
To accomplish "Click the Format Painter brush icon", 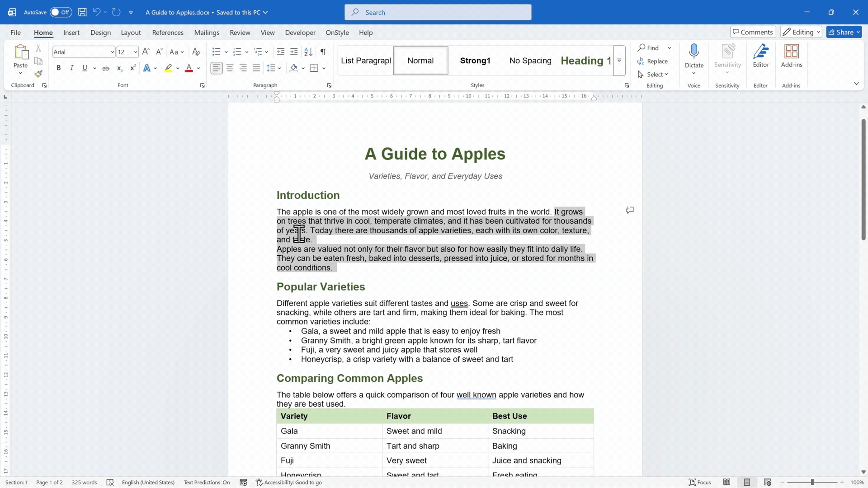I will 38,74.
